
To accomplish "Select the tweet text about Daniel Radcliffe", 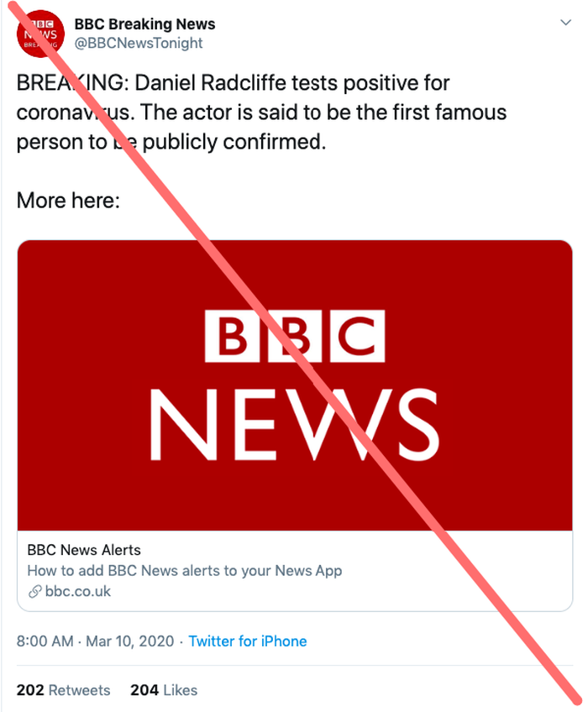I will pos(261,113).
